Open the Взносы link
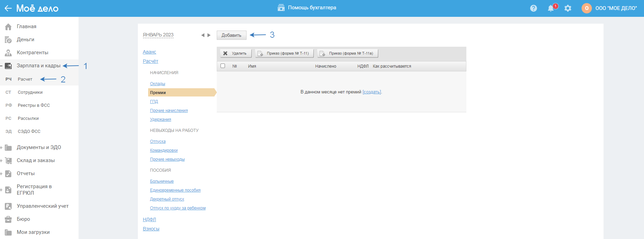Image resolution: width=644 pixels, height=239 pixels. (x=151, y=229)
